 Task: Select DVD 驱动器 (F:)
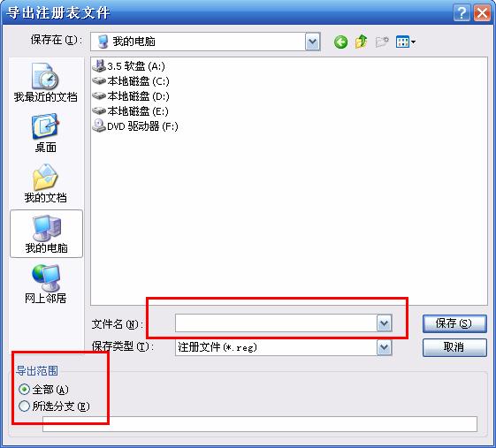(x=135, y=126)
